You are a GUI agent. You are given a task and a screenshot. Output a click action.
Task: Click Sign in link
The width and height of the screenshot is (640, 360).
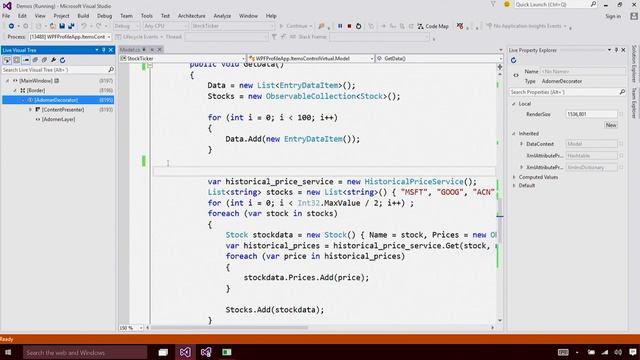click(x=613, y=16)
